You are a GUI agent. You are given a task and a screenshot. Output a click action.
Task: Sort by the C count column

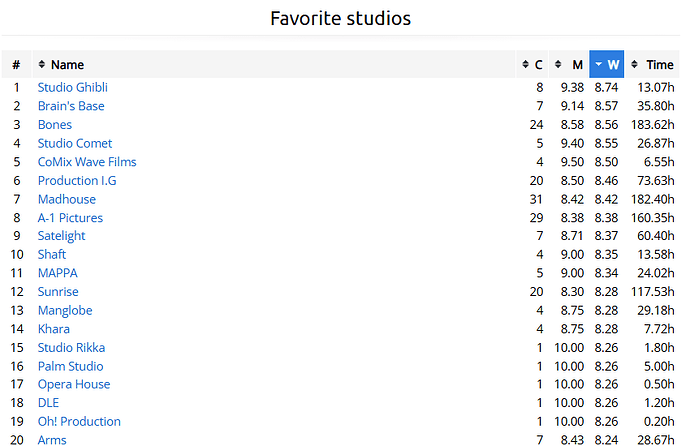tap(533, 65)
